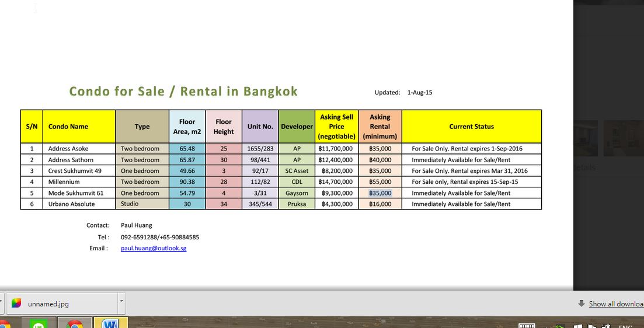Click the Condo for Sale / Rental title
This screenshot has width=644, height=328.
point(183,92)
